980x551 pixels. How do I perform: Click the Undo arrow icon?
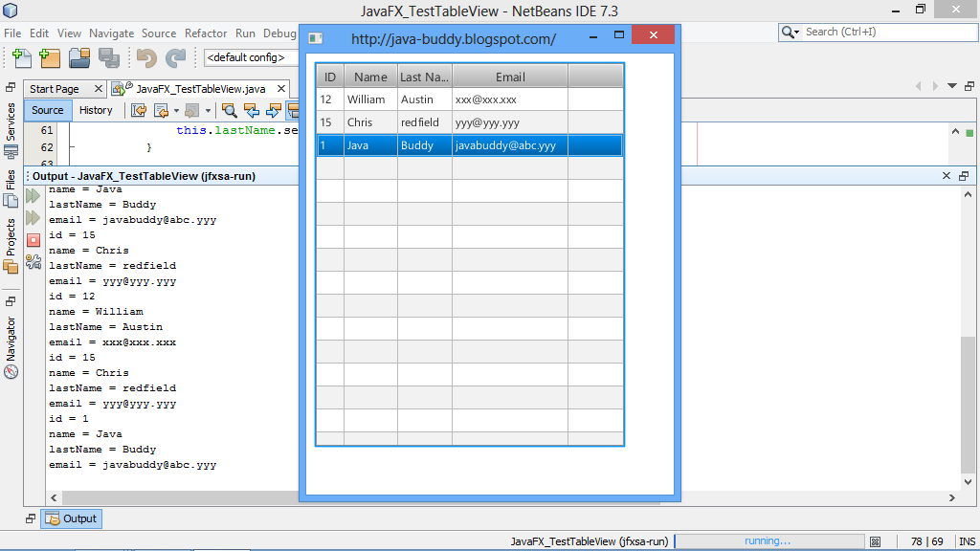pos(146,58)
